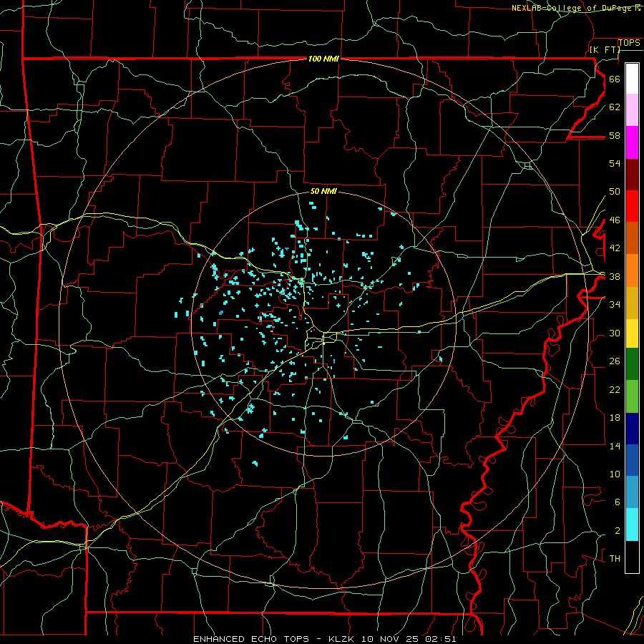This screenshot has width=644, height=644.
Task: Click the 50 NMI range ring label
Action: click(323, 191)
